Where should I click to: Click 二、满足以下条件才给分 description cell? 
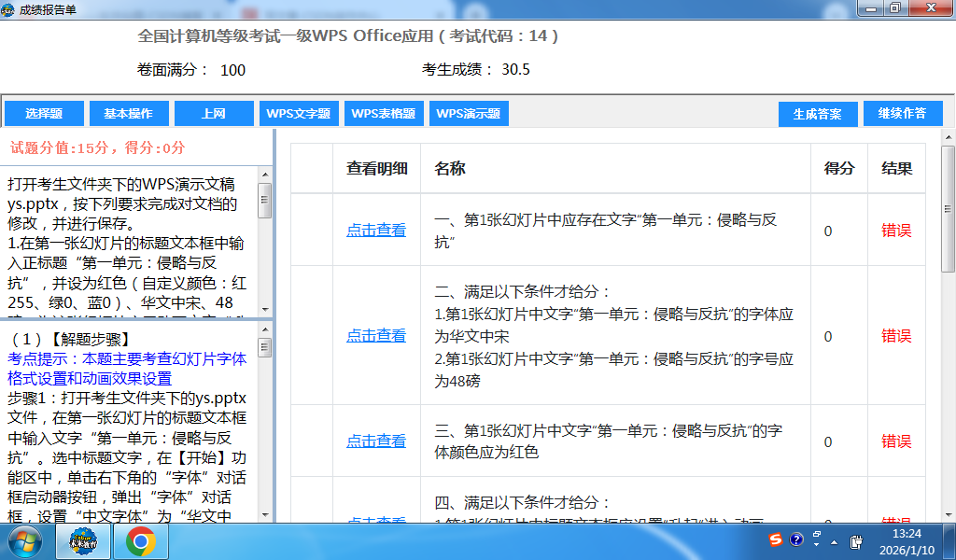(614, 336)
